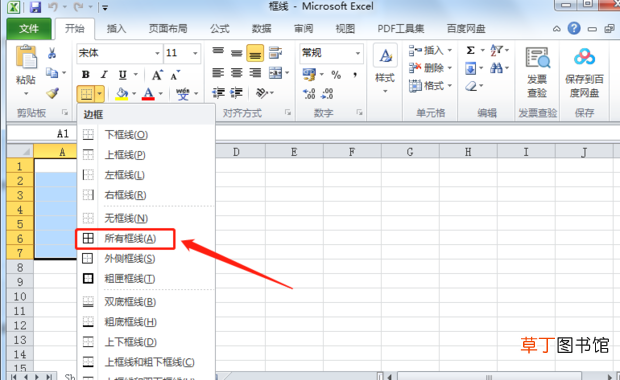The image size is (620, 380).
Task: Click the 发票查验 invoice check button
Action: [x=537, y=72]
